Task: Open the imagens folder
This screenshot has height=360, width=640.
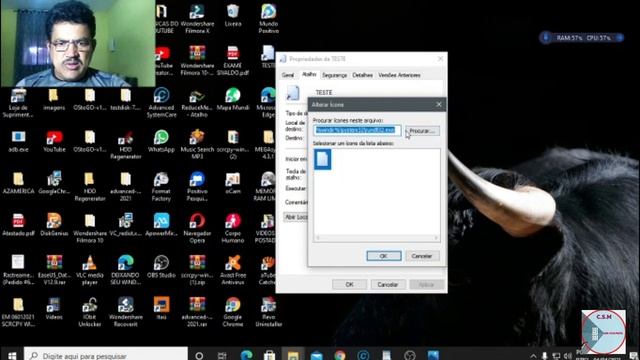Action: pos(54,99)
